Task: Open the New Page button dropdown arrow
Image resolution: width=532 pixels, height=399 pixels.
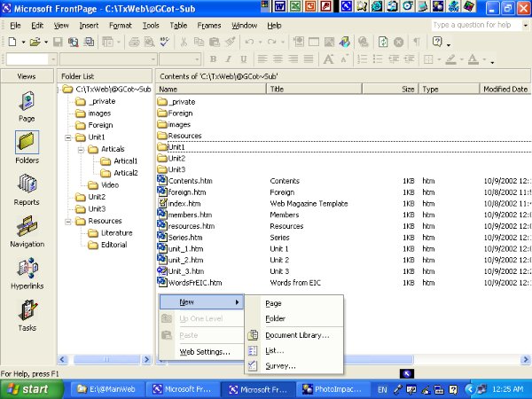Action: click(x=23, y=42)
